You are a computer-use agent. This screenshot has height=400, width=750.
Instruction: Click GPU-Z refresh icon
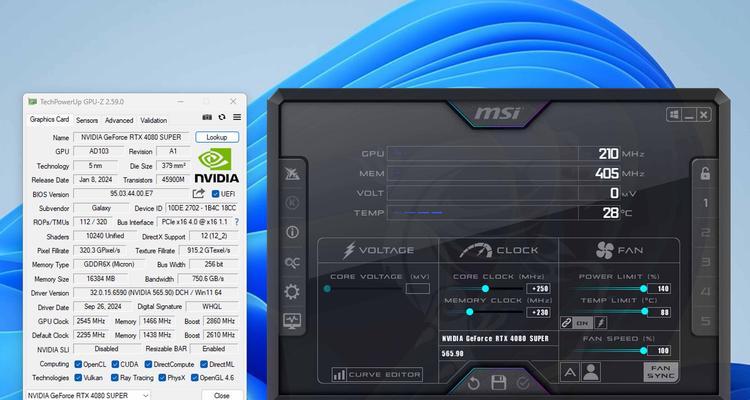(222, 117)
